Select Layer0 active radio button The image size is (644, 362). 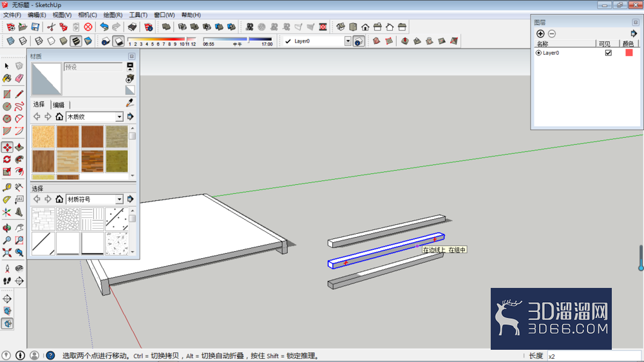[x=538, y=53]
